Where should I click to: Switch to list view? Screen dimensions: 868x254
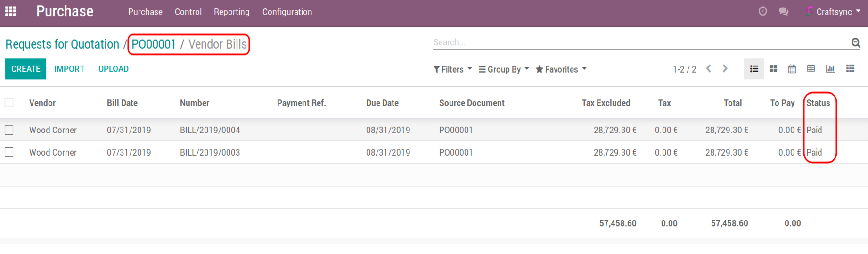click(754, 69)
